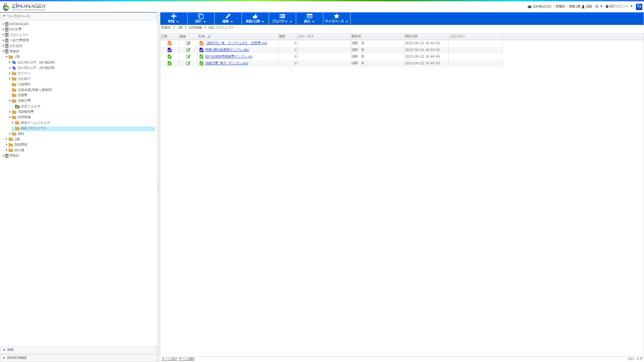
Task: Select the 会議資料 folder
Action: coord(24,84)
